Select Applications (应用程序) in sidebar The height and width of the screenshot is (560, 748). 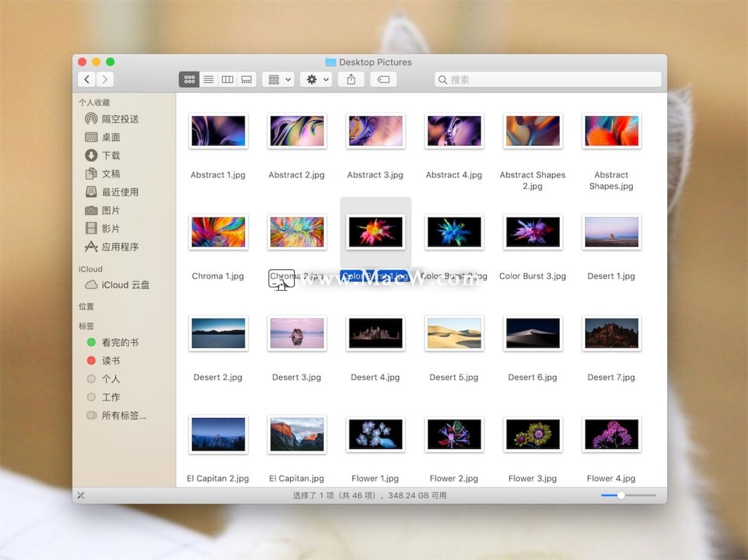click(x=119, y=246)
